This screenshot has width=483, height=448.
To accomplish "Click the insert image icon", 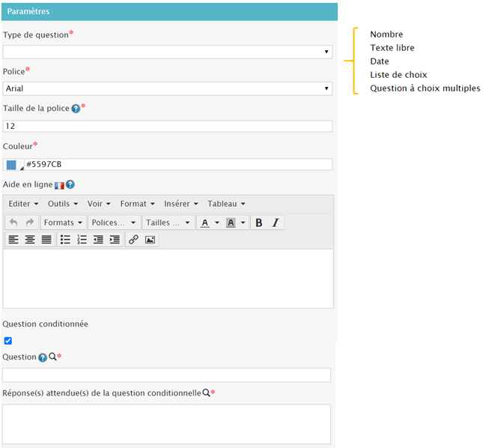I will (x=150, y=240).
